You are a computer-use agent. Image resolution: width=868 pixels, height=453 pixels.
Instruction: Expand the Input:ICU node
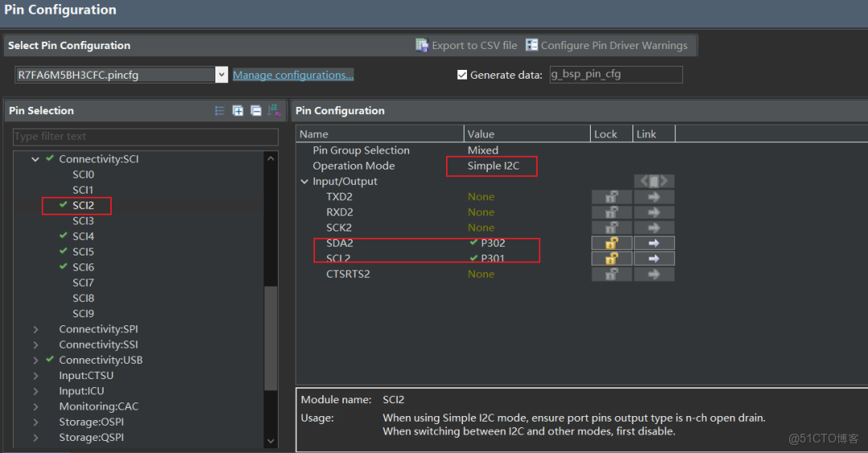pos(35,392)
